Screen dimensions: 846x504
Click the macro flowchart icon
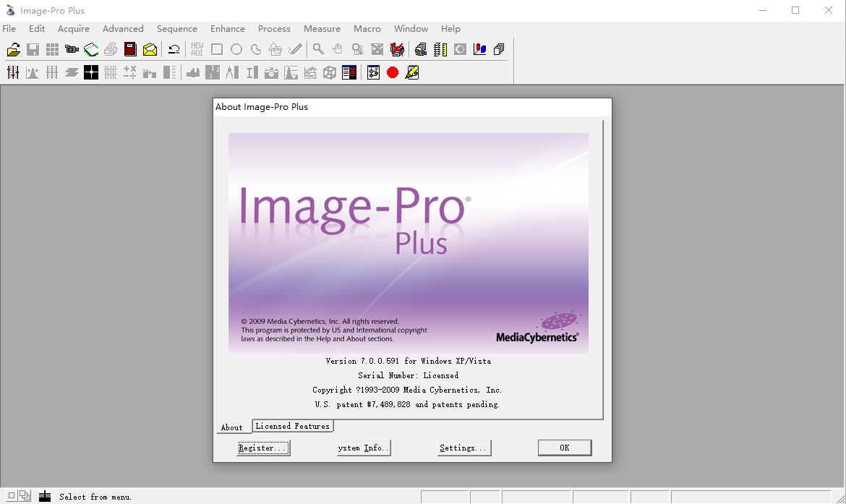[x=373, y=72]
